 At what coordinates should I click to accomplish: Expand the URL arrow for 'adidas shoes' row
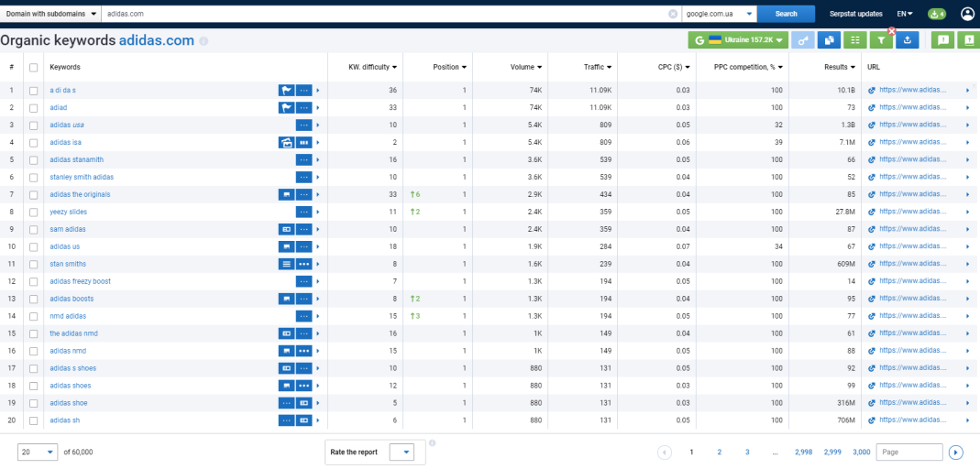coord(967,386)
